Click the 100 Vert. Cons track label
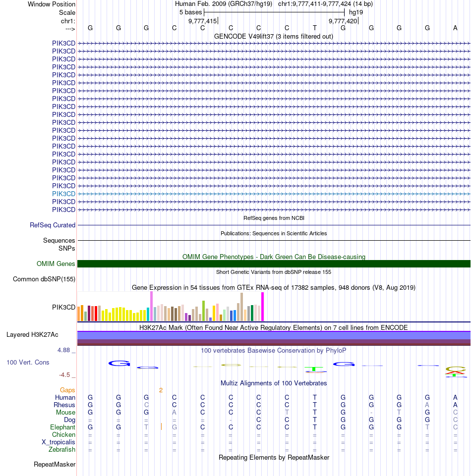This screenshot has height=476, width=471. [x=28, y=362]
